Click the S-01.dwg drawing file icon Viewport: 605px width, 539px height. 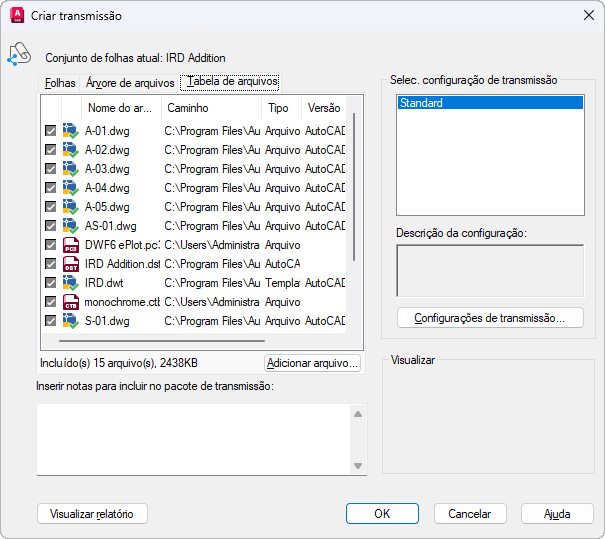coord(70,321)
